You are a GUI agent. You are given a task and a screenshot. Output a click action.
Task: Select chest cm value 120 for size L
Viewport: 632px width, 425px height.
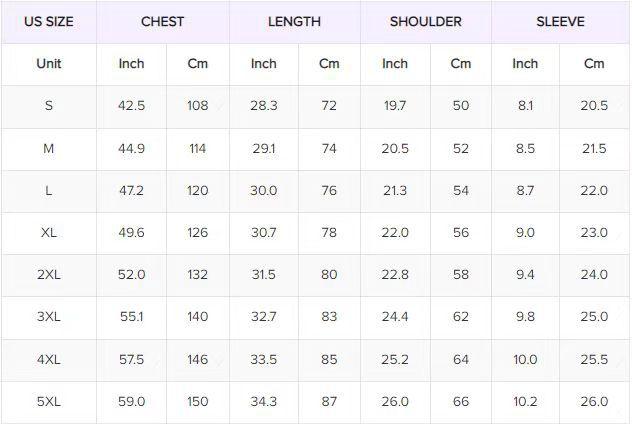coord(197,190)
